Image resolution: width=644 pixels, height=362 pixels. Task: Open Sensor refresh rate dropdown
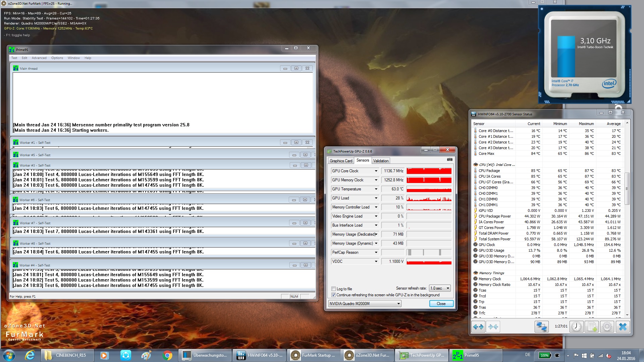(440, 288)
